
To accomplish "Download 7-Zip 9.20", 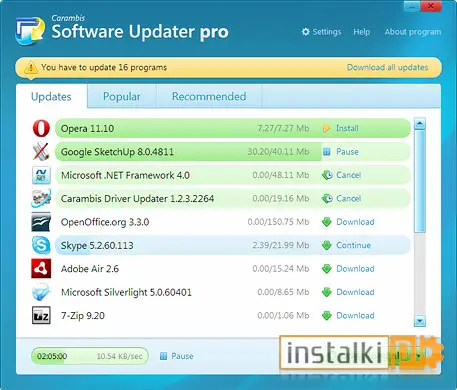I will pos(355,316).
